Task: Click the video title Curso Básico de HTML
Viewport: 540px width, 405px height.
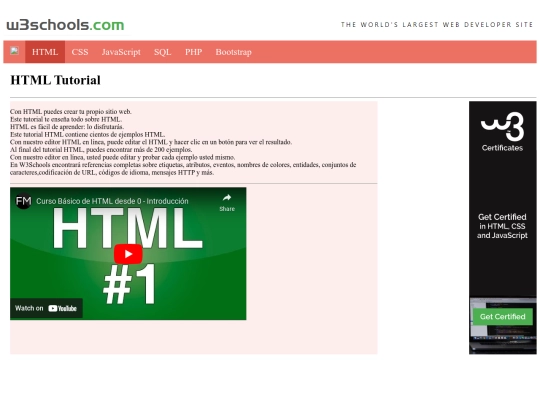Action: click(x=112, y=201)
